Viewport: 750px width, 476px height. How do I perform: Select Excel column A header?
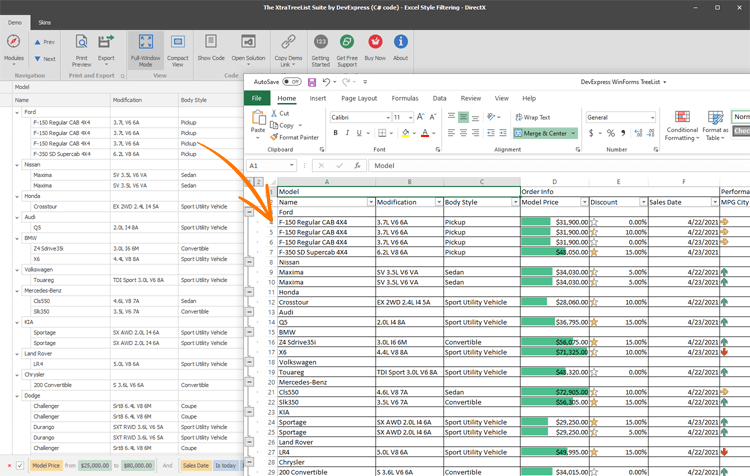point(327,182)
